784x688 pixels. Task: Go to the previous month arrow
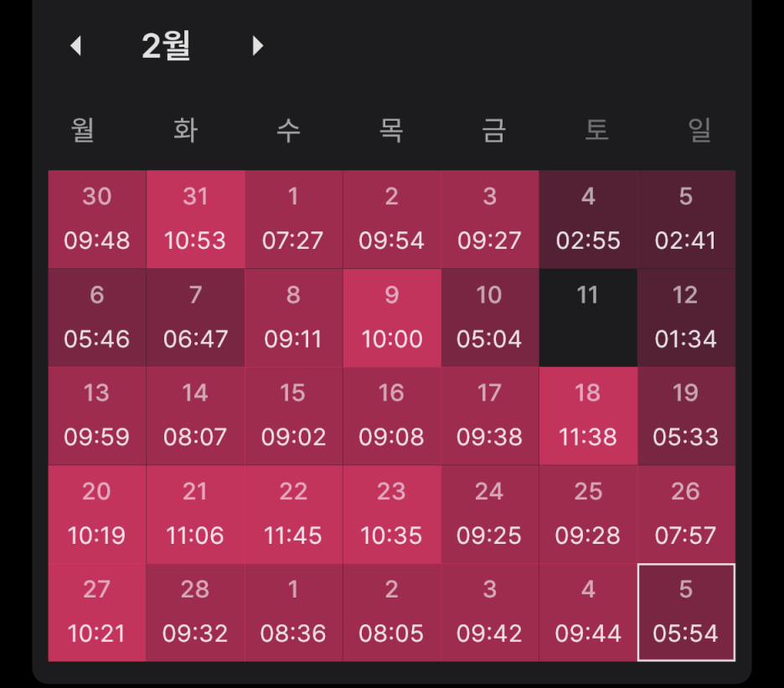pos(75,45)
